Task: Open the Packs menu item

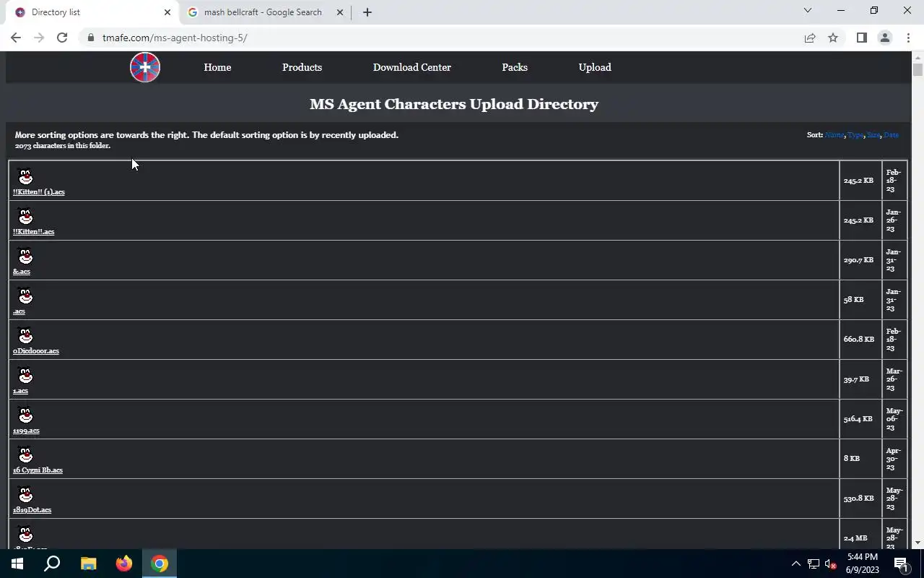Action: pos(515,67)
